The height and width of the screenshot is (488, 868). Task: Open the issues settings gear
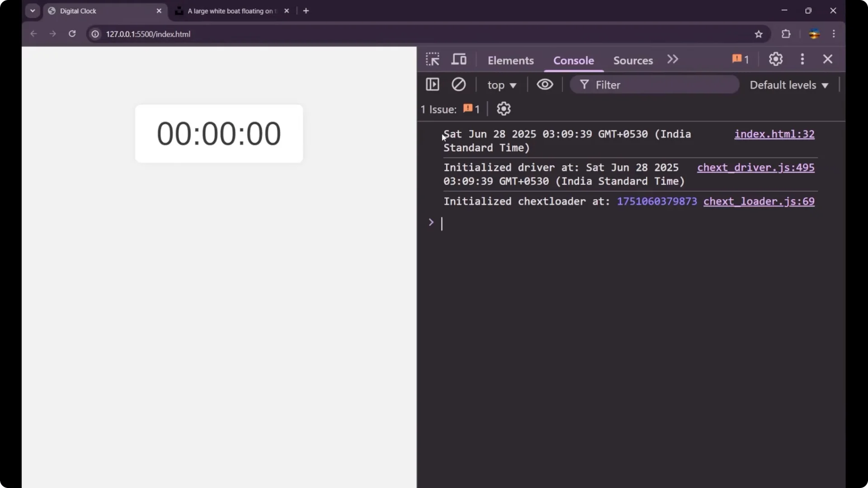tap(504, 108)
